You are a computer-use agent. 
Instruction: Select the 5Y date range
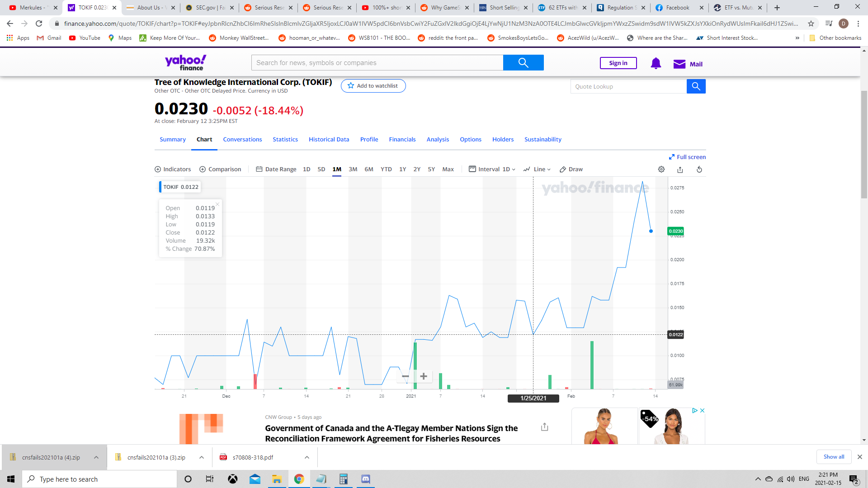click(x=431, y=169)
